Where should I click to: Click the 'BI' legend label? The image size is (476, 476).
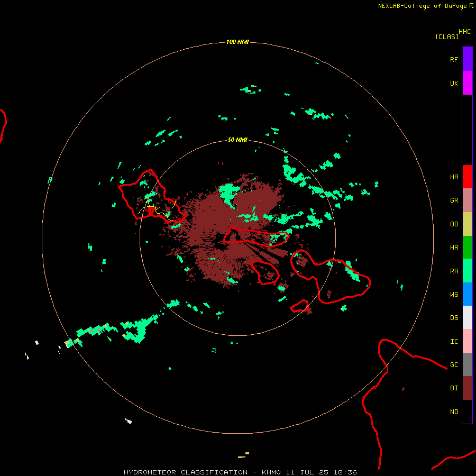[x=454, y=388]
